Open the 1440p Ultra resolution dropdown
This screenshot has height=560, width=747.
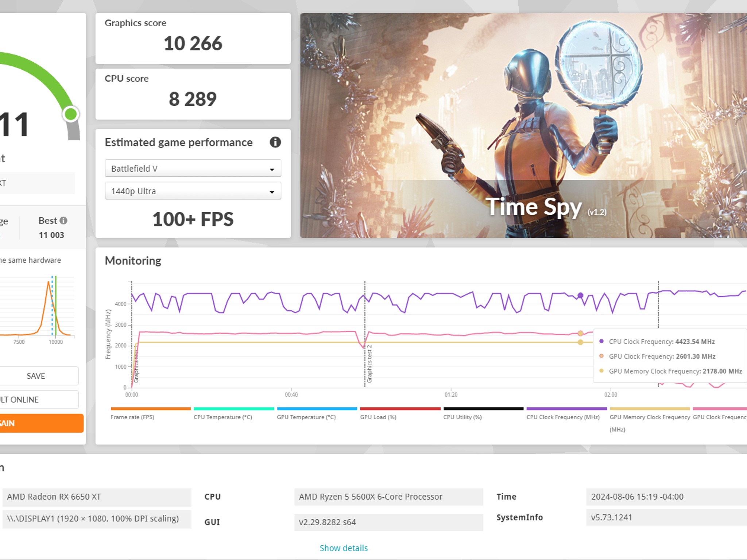193,191
